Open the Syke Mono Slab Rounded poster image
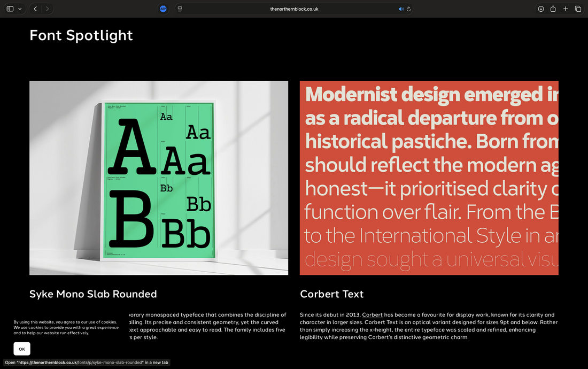Screen dimensions: 588x369 [x=159, y=178]
